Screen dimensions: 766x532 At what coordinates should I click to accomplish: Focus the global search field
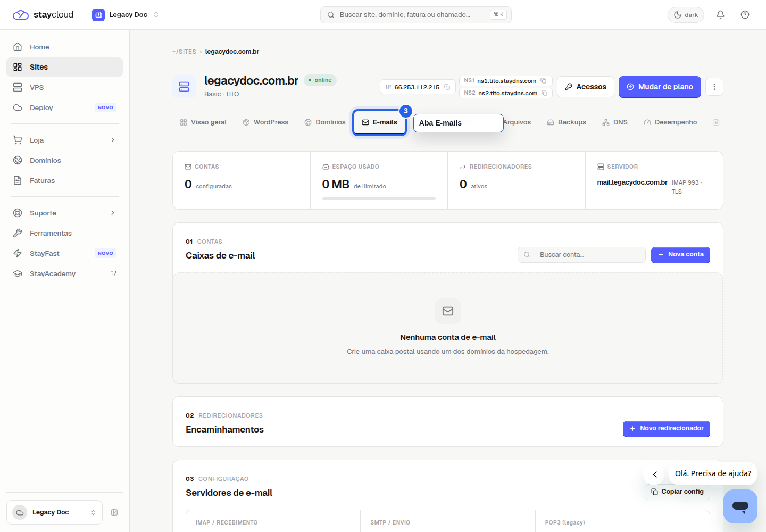coord(415,15)
